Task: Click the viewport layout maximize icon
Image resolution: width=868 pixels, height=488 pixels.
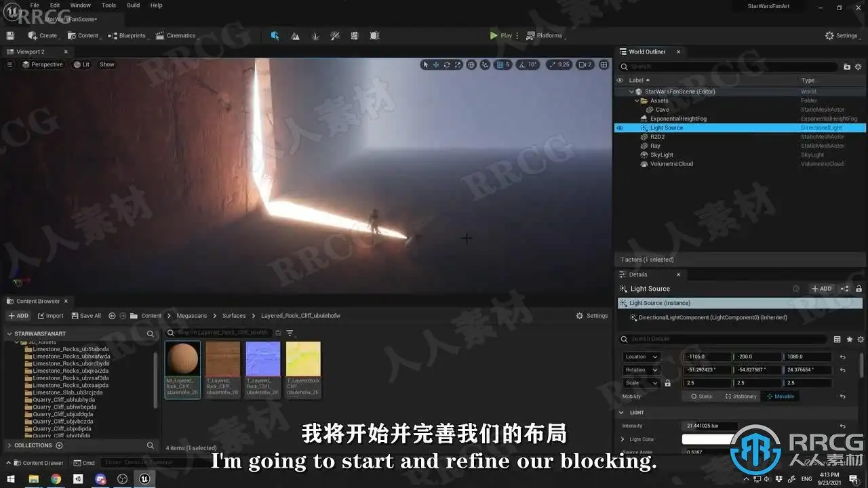Action: coord(604,65)
